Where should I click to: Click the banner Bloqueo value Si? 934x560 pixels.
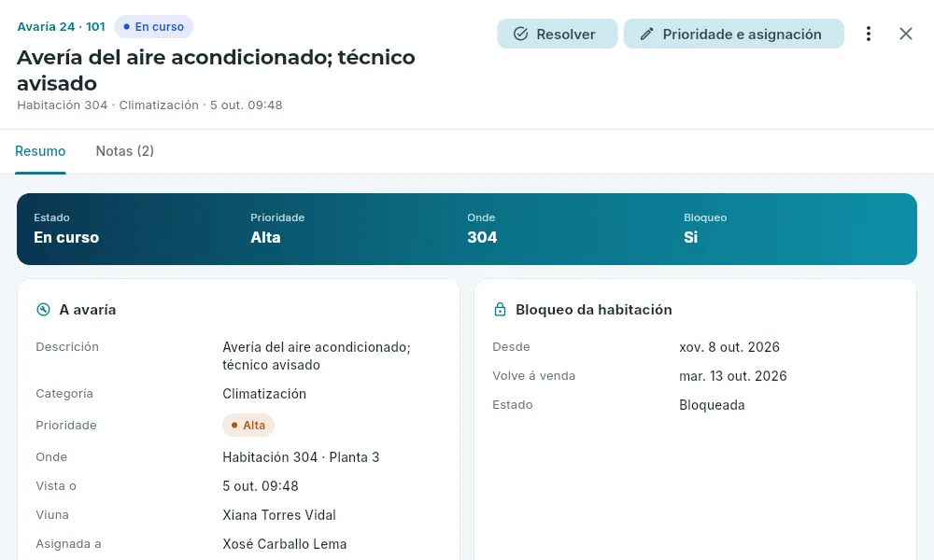690,237
